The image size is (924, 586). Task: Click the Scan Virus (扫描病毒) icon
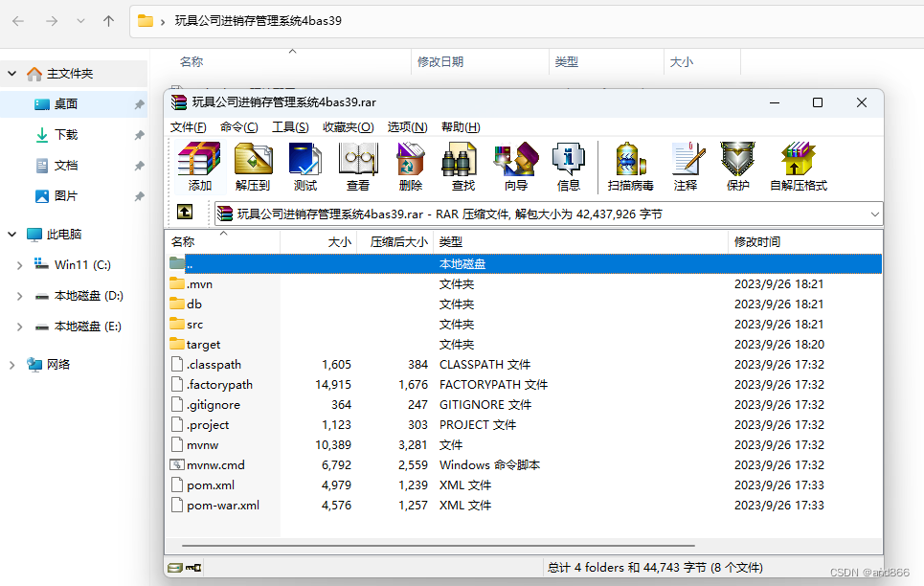click(631, 167)
